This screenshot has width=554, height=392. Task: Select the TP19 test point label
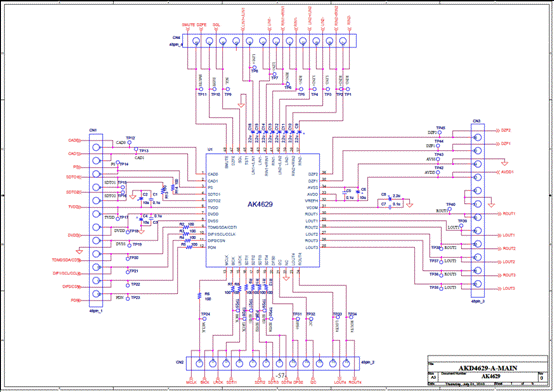pyautogui.click(x=137, y=245)
